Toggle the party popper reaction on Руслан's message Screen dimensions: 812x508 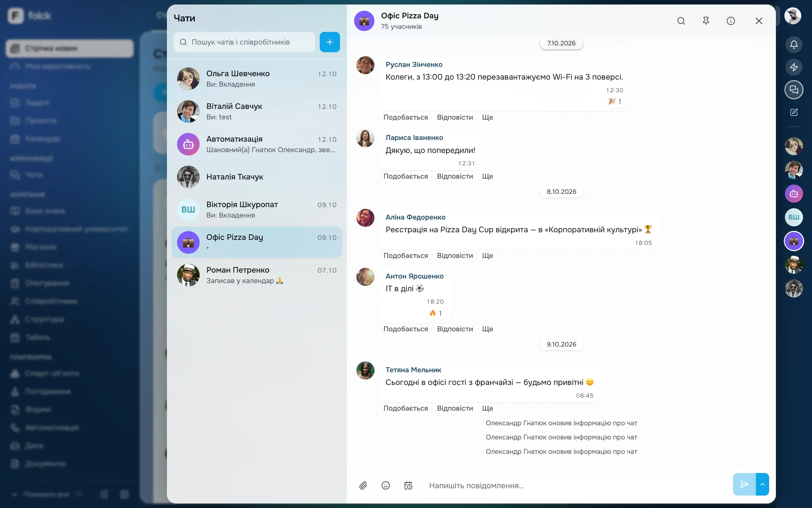click(615, 102)
